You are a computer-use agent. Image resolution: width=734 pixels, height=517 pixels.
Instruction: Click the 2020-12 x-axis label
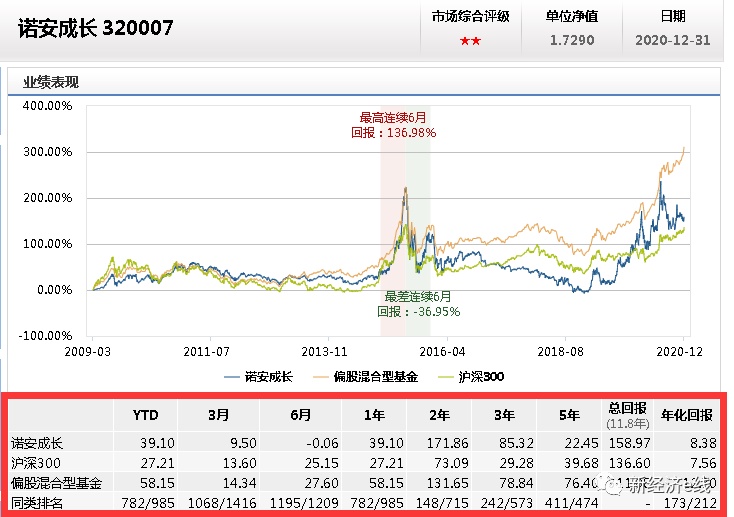pyautogui.click(x=679, y=352)
